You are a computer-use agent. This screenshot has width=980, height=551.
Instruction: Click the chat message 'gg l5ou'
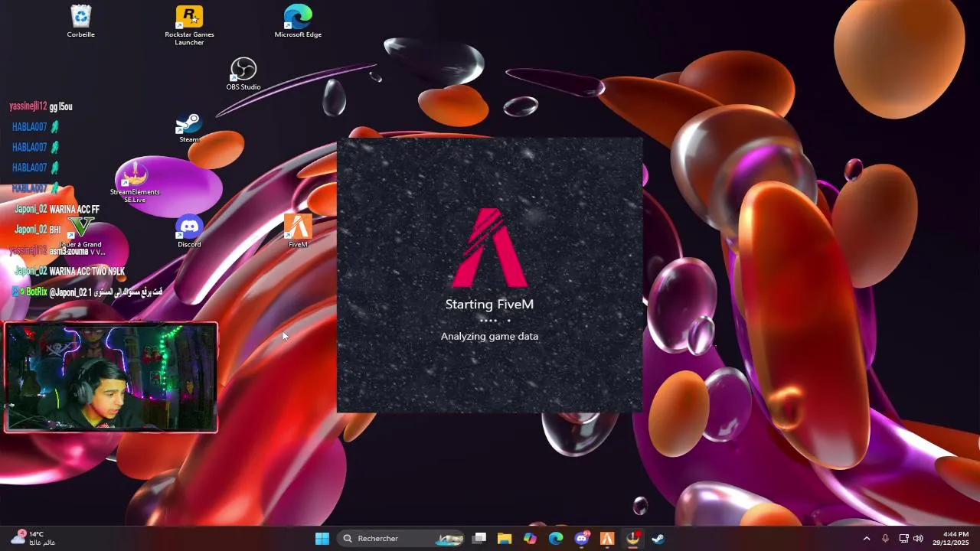pyautogui.click(x=60, y=106)
